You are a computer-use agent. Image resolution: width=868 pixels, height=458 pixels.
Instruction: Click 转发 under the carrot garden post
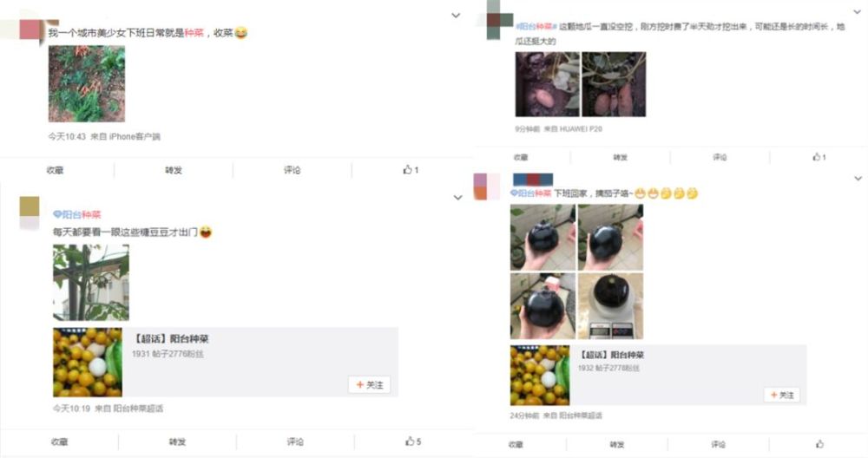(174, 170)
